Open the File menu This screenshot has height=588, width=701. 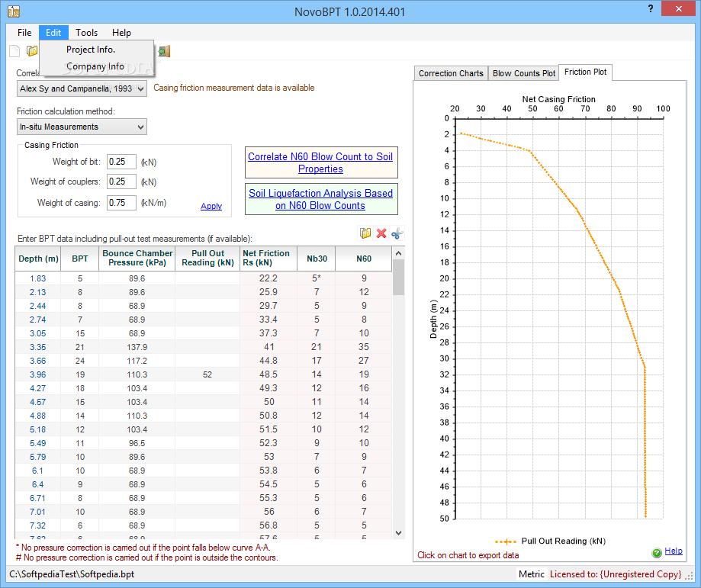point(24,33)
